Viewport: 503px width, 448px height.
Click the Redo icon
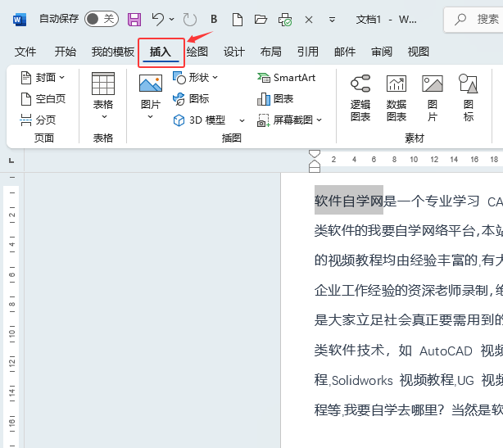click(x=189, y=20)
